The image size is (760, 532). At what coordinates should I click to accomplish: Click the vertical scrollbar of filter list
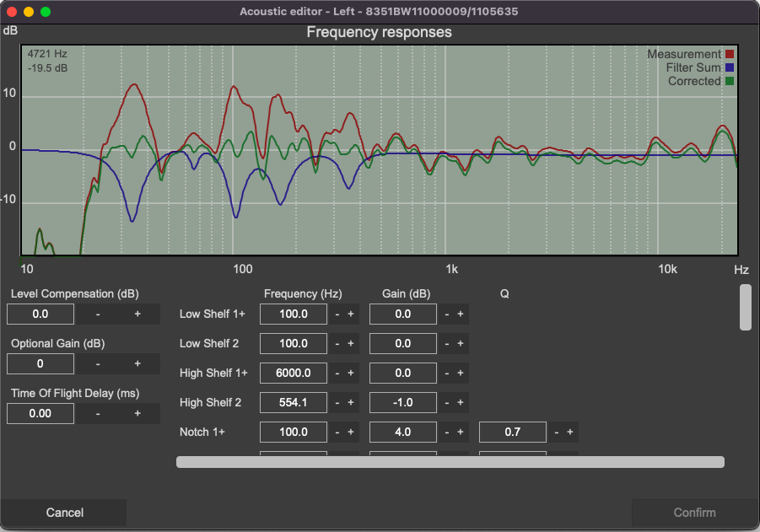[x=745, y=308]
